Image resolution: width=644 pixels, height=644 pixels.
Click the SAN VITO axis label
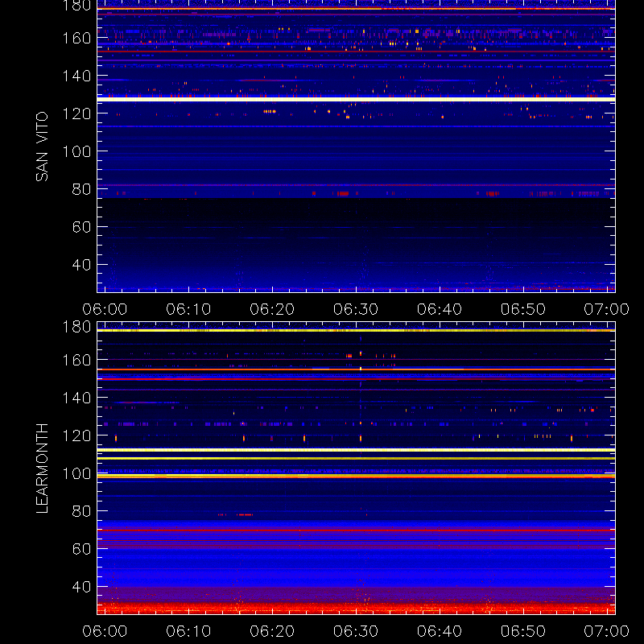[42, 147]
